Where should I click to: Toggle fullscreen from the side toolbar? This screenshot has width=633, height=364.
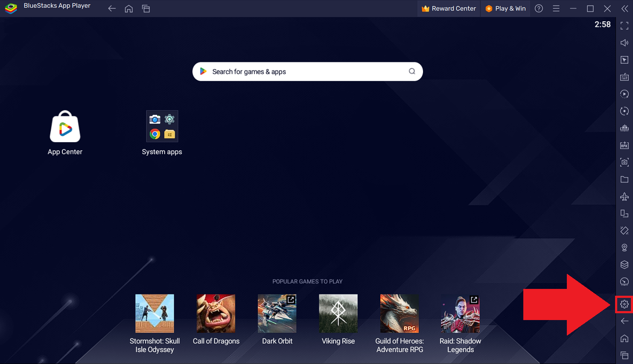coord(624,26)
